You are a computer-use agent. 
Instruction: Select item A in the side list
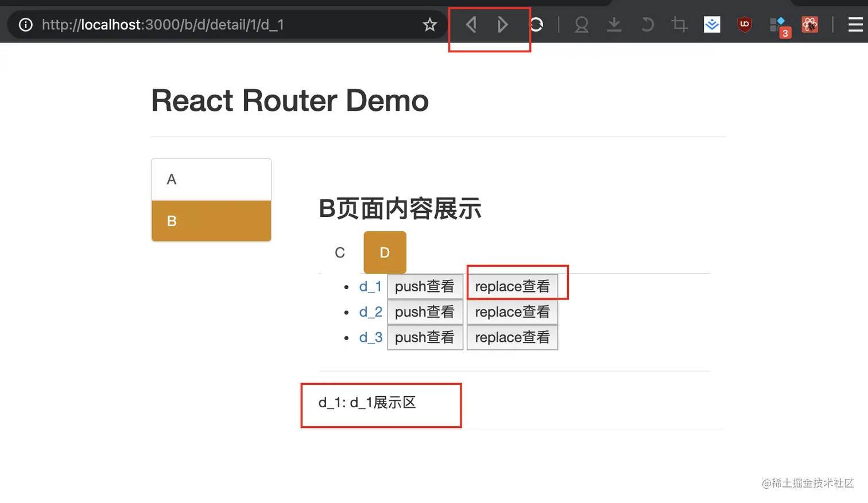tap(211, 180)
